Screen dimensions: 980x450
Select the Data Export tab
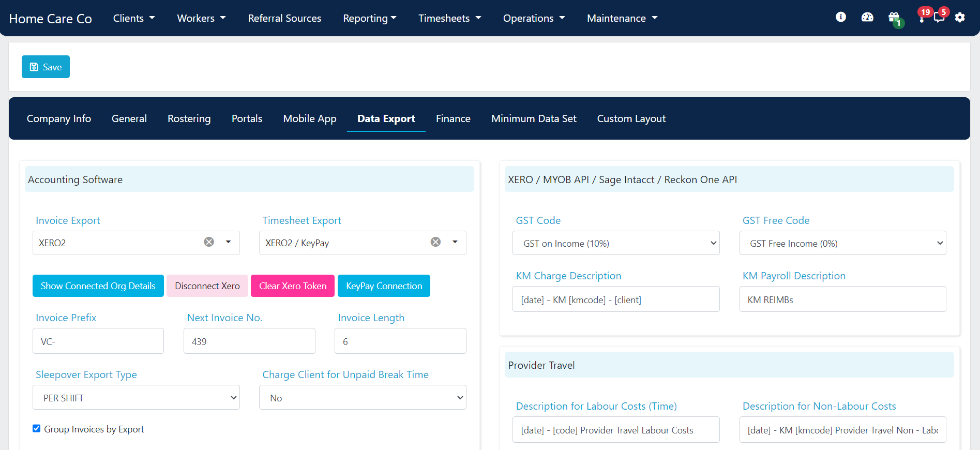tap(386, 118)
